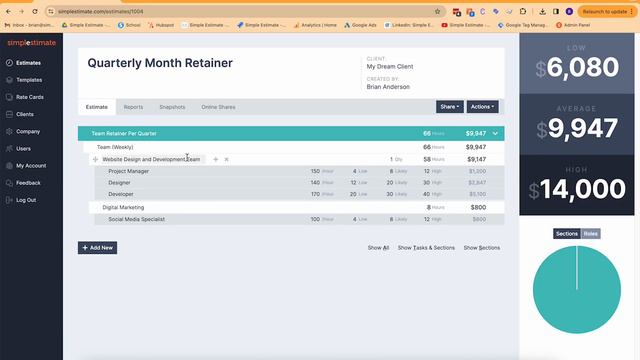Click the Developer role row
Screen dimensions: 640x360
click(x=299, y=194)
